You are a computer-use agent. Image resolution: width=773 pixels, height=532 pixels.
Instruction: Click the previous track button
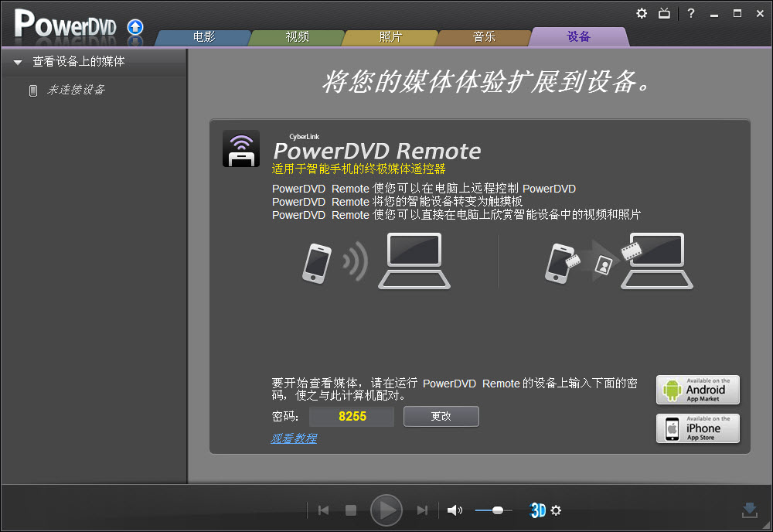point(323,510)
